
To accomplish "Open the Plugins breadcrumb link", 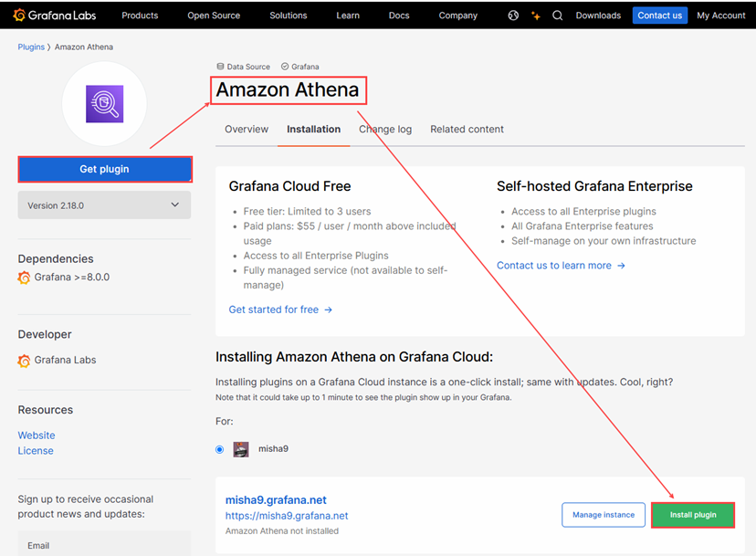I will [x=31, y=47].
